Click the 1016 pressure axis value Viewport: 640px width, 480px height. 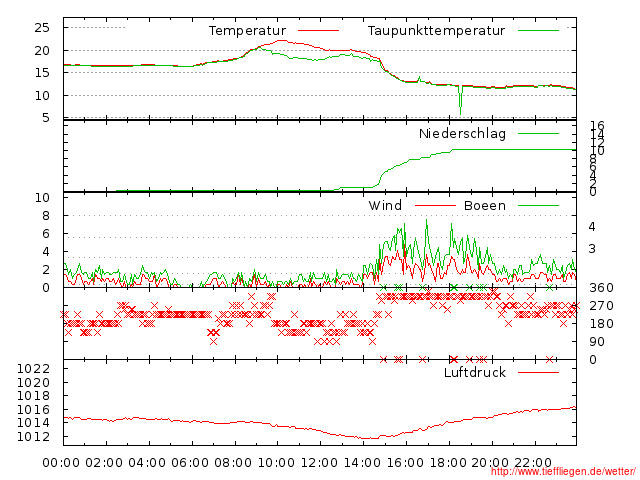pos(33,409)
